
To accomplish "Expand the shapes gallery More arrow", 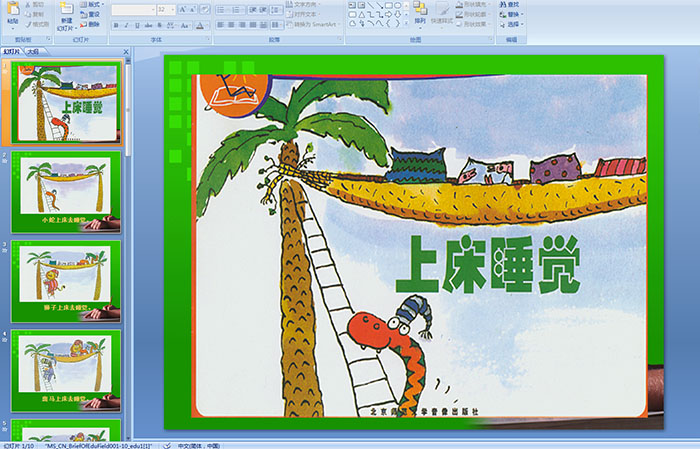I will click(406, 24).
